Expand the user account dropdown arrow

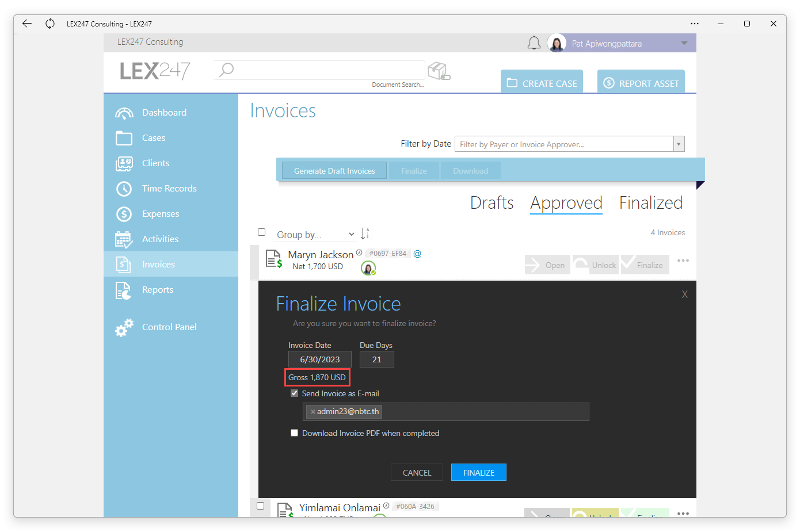click(x=684, y=43)
